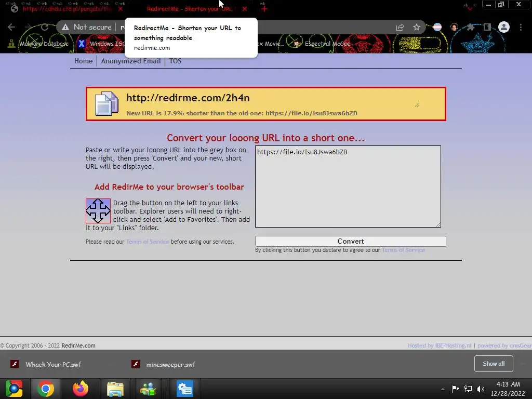This screenshot has width=532, height=399.
Task: Open a new tab with the plus button
Action: point(264,9)
